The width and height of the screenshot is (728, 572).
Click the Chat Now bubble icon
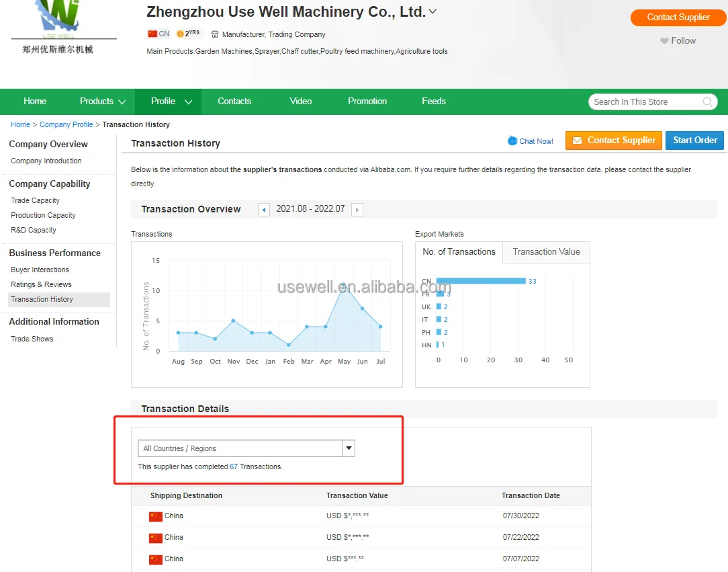(x=512, y=140)
